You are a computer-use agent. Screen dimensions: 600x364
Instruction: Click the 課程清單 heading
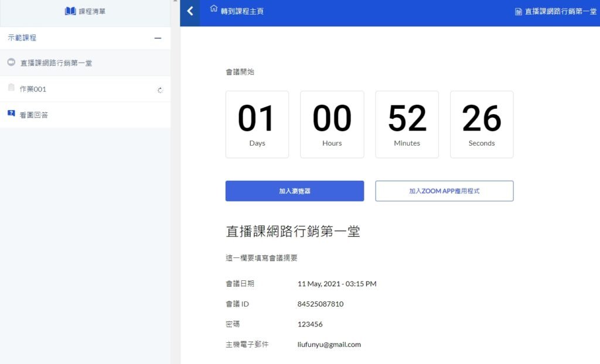point(92,12)
